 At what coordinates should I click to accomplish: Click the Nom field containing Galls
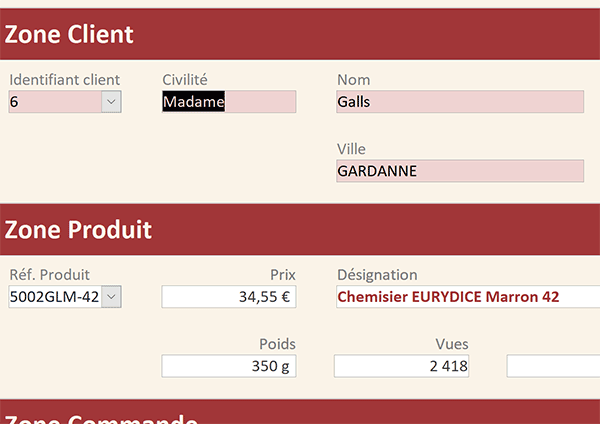(x=460, y=102)
